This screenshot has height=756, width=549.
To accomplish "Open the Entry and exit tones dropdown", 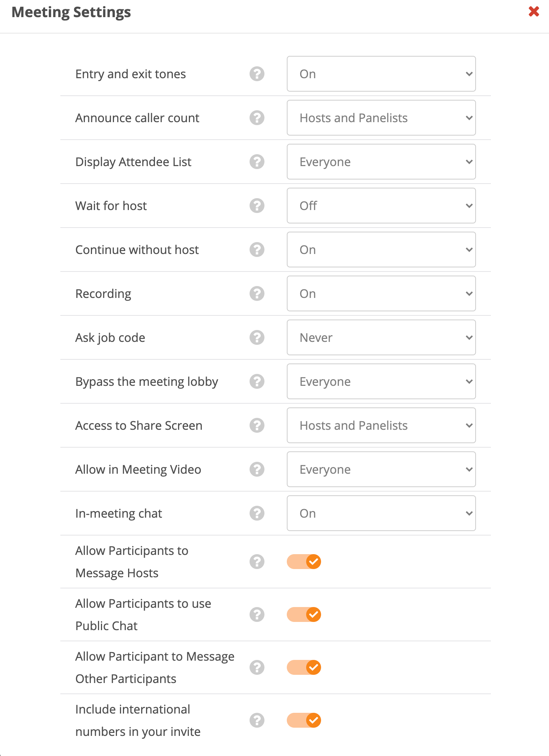I will 381,74.
